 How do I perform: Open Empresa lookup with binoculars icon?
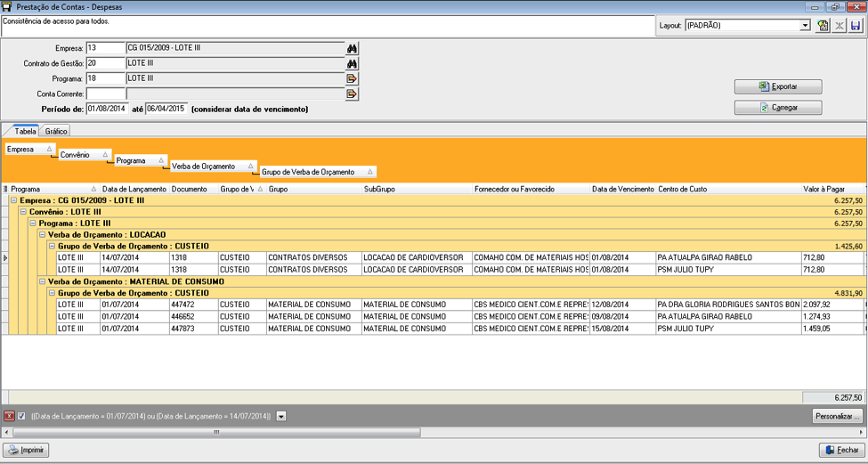click(x=352, y=49)
